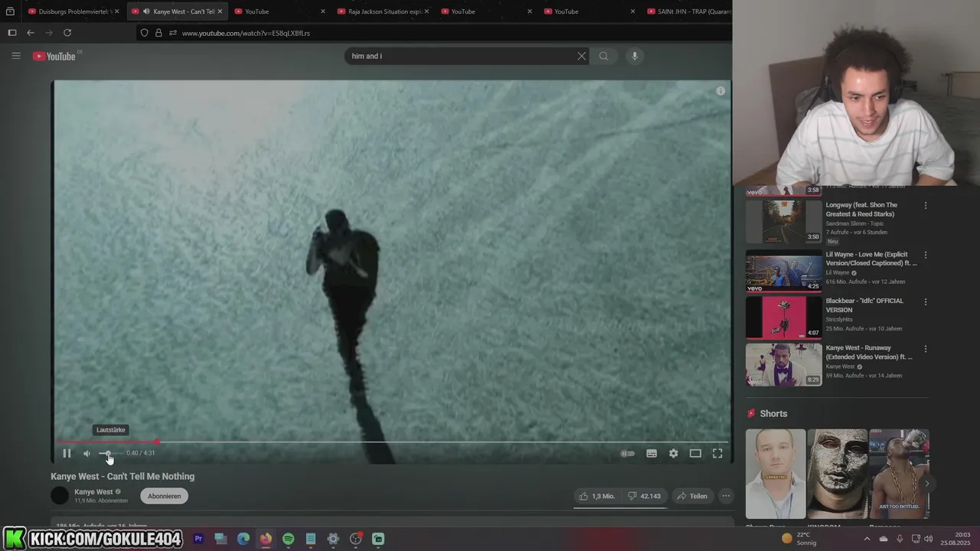The height and width of the screenshot is (551, 980).
Task: Open Lil Wayne Love Me video thumbnail
Action: click(784, 271)
